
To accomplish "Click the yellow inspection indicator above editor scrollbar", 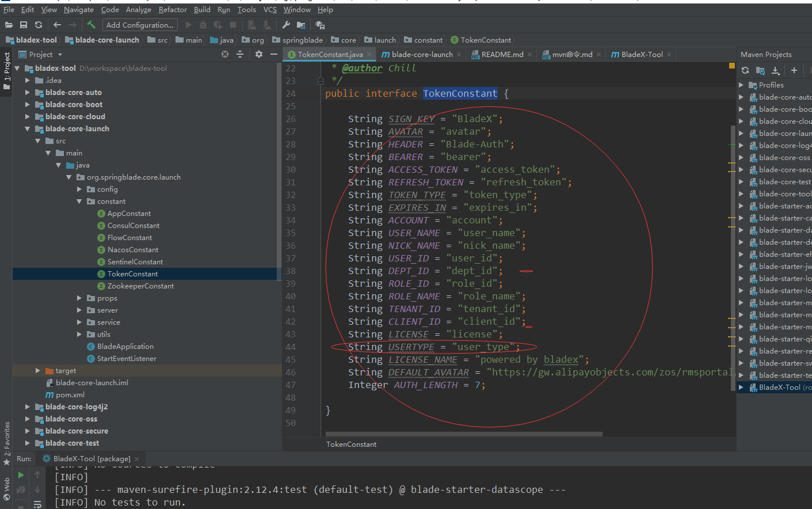I will pos(732,66).
